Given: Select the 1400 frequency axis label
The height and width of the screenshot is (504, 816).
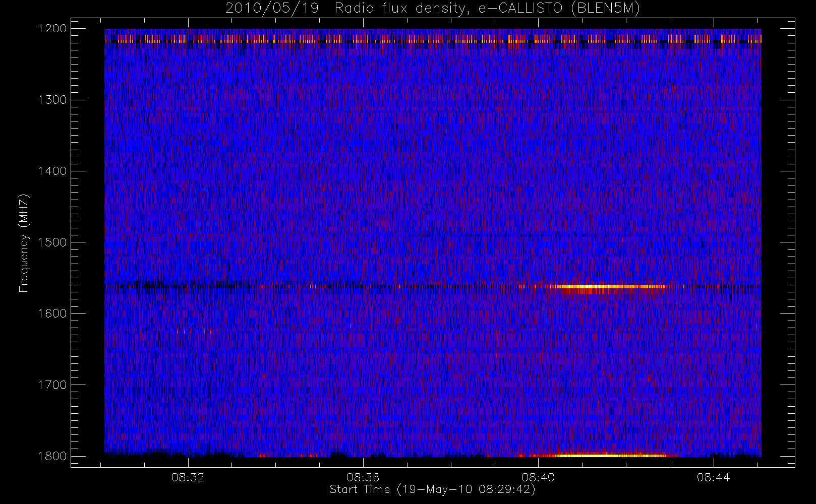Looking at the screenshot, I should (x=52, y=171).
